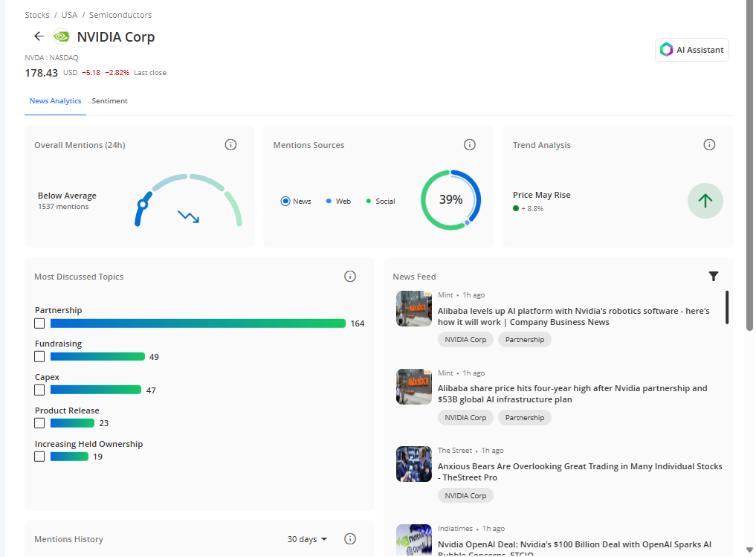The width and height of the screenshot is (756, 557).
Task: Click the back arrow next to NVIDIA Corp
Action: [x=39, y=36]
